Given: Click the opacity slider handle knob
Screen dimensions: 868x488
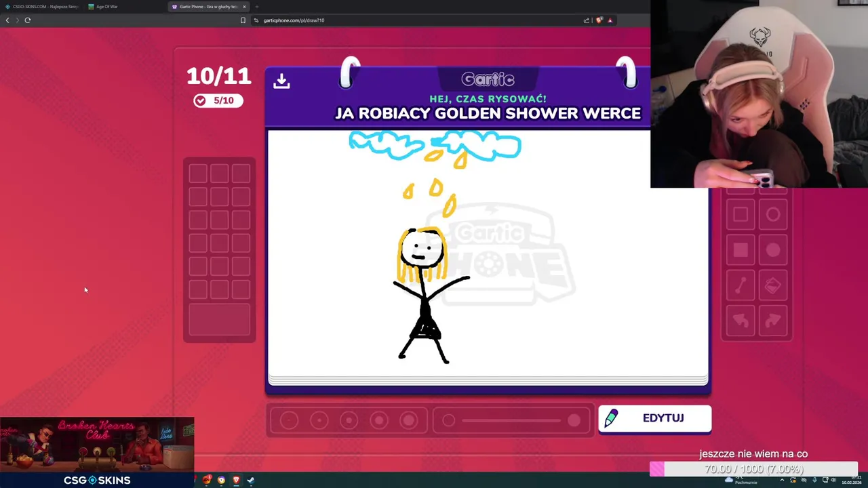Looking at the screenshot, I should (x=574, y=421).
